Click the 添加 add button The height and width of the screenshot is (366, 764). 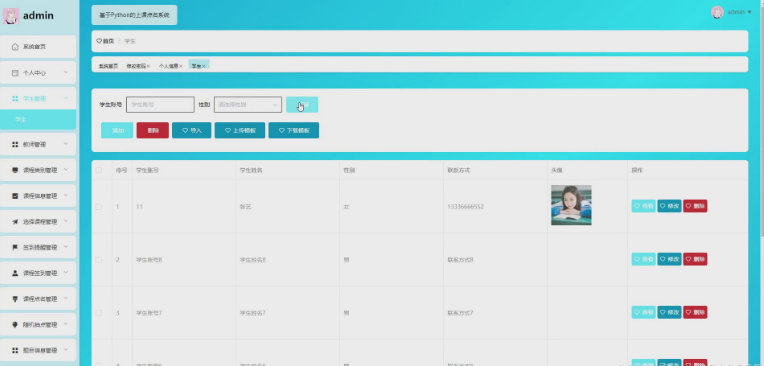point(117,131)
